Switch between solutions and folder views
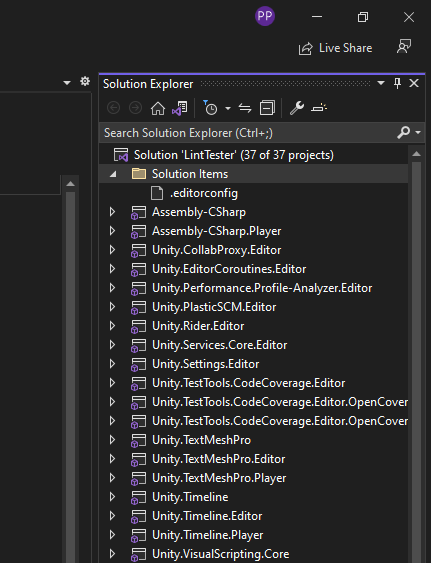Viewport: 431px width, 563px height. 180,108
